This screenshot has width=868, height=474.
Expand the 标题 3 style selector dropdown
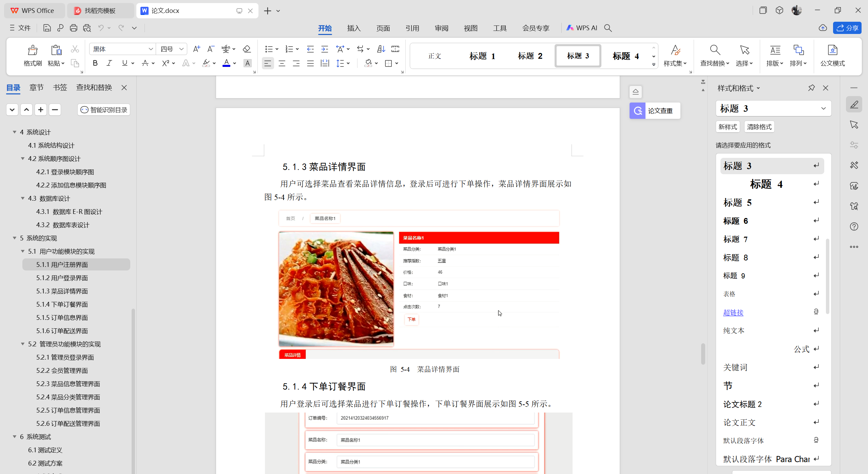click(x=823, y=109)
